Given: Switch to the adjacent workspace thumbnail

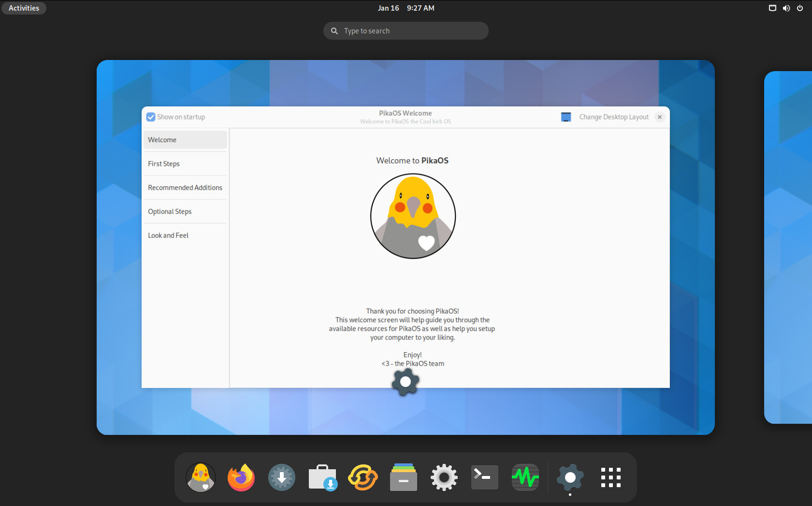Looking at the screenshot, I should tap(788, 247).
